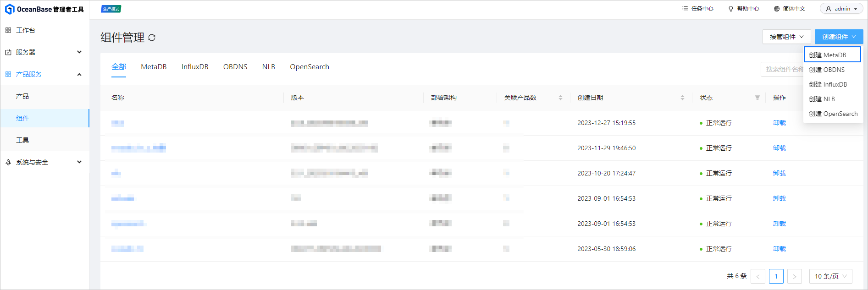The image size is (868, 290).
Task: Open the 状态 column filter icon
Action: (x=757, y=98)
